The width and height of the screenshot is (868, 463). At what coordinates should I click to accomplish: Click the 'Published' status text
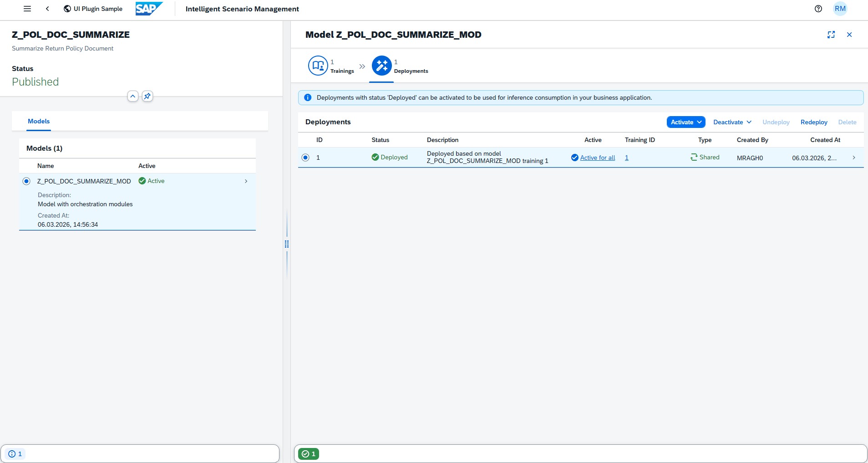(36, 82)
